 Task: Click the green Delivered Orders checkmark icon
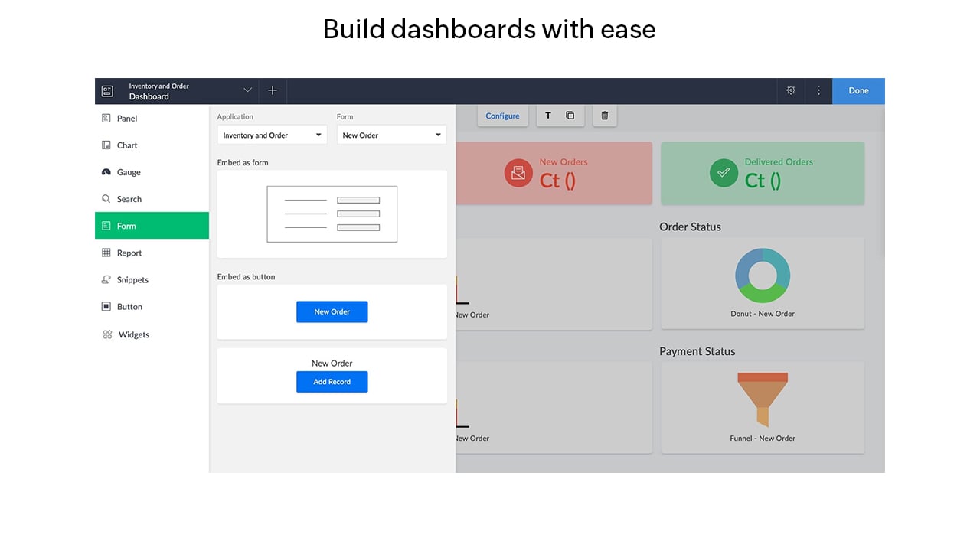coord(724,173)
